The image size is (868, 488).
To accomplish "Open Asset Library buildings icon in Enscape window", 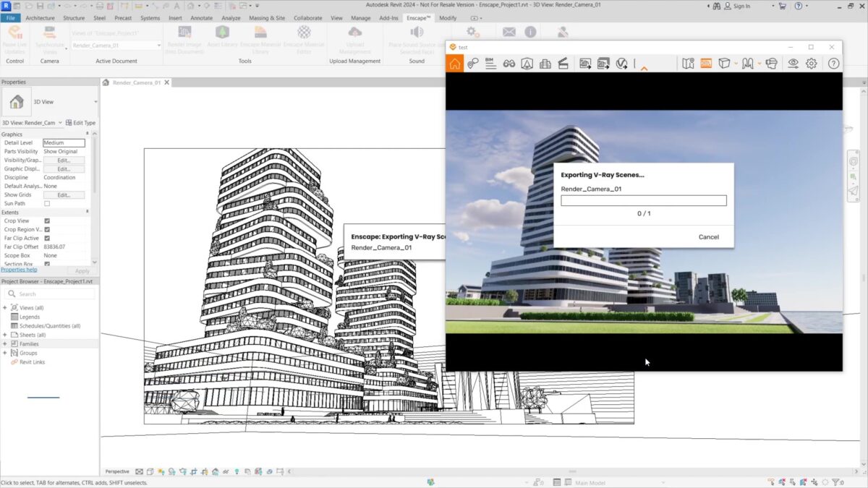I will (545, 64).
